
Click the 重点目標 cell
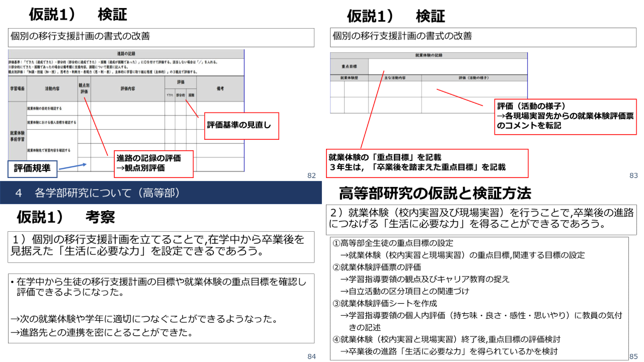coord(349,66)
